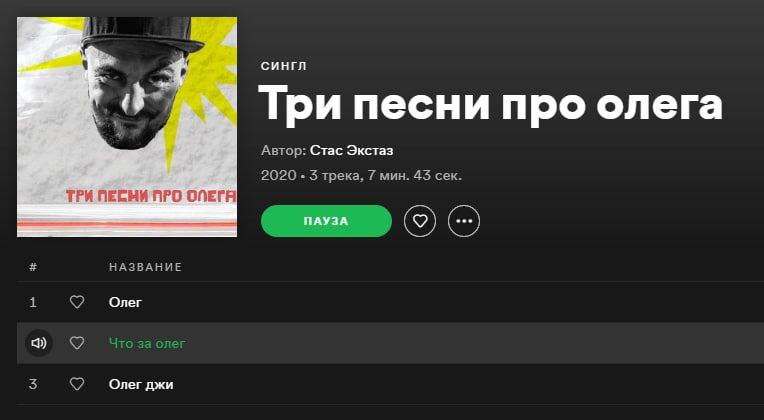
Task: Save the track Олег джи via its heart icon
Action: click(77, 384)
